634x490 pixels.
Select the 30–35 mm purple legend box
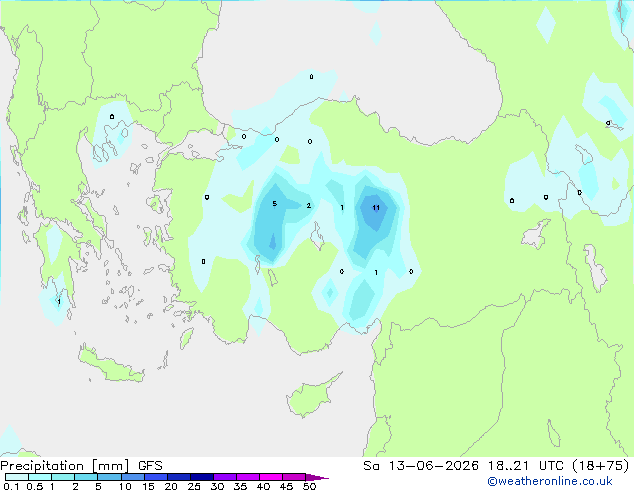[x=225, y=477]
